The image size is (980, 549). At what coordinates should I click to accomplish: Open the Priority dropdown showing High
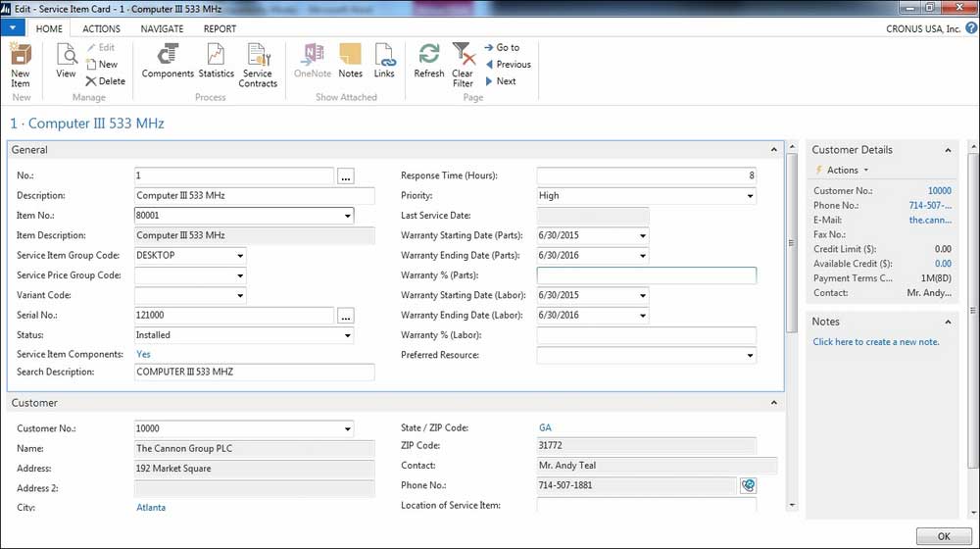[750, 196]
